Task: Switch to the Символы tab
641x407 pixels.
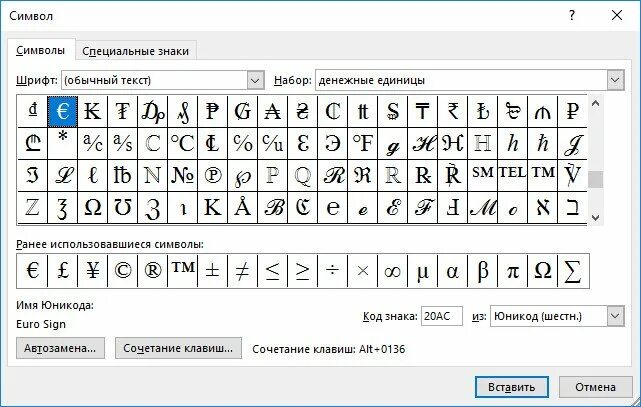Action: (40, 51)
